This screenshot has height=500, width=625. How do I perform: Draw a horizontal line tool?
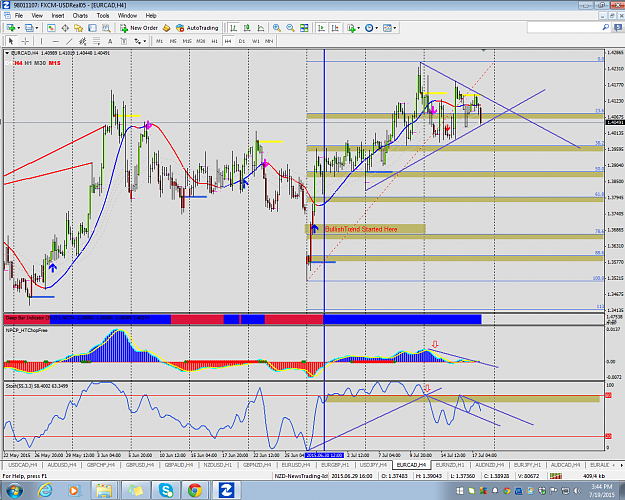55,41
